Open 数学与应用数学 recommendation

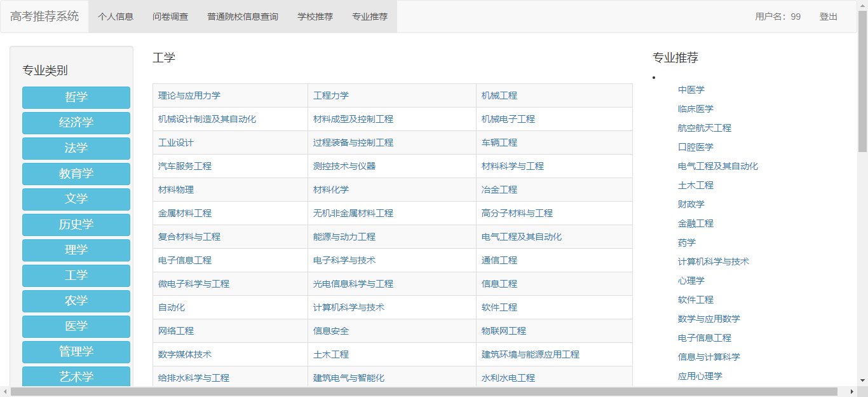coord(709,319)
